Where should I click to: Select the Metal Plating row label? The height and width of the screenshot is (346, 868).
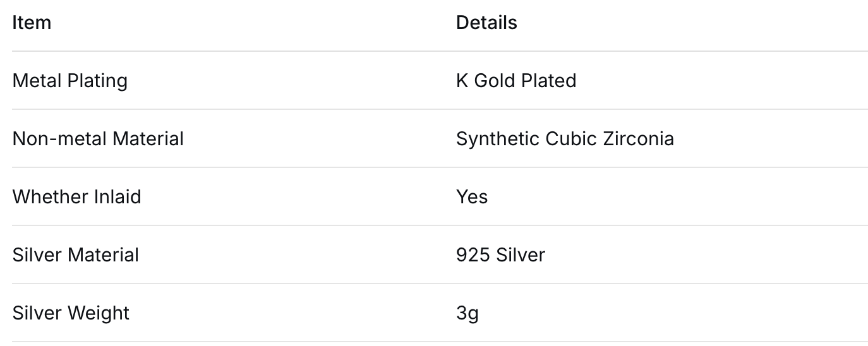(69, 81)
